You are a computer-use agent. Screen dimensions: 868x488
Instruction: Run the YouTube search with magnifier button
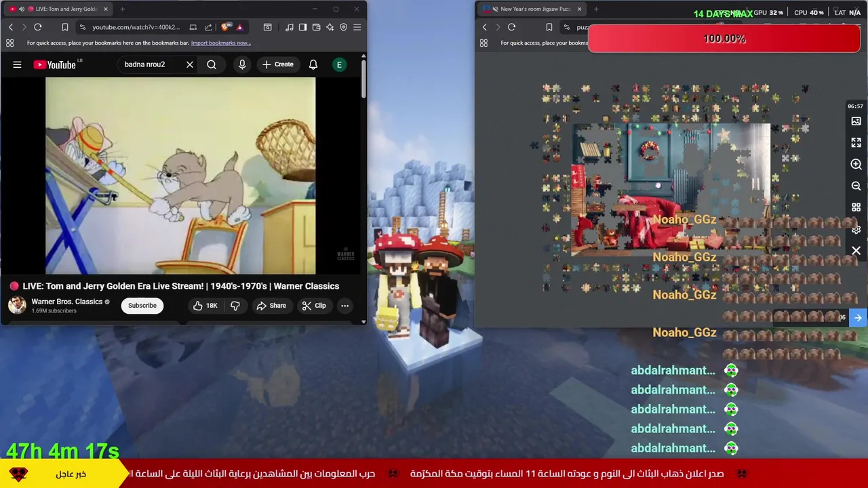point(212,64)
